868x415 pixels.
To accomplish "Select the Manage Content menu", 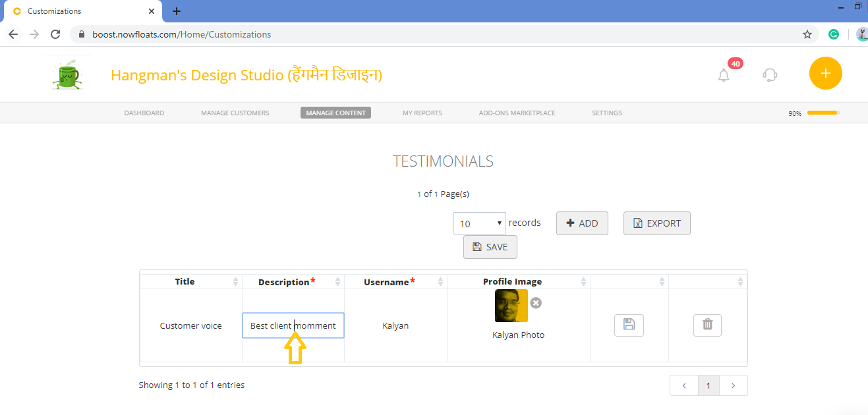I will (x=336, y=113).
